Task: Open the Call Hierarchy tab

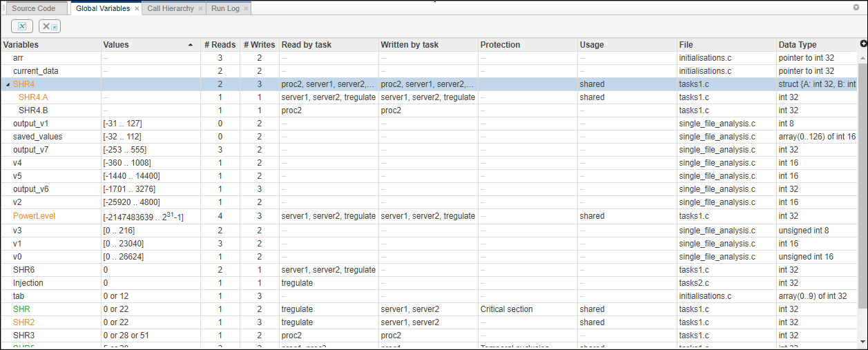Action: click(x=171, y=8)
